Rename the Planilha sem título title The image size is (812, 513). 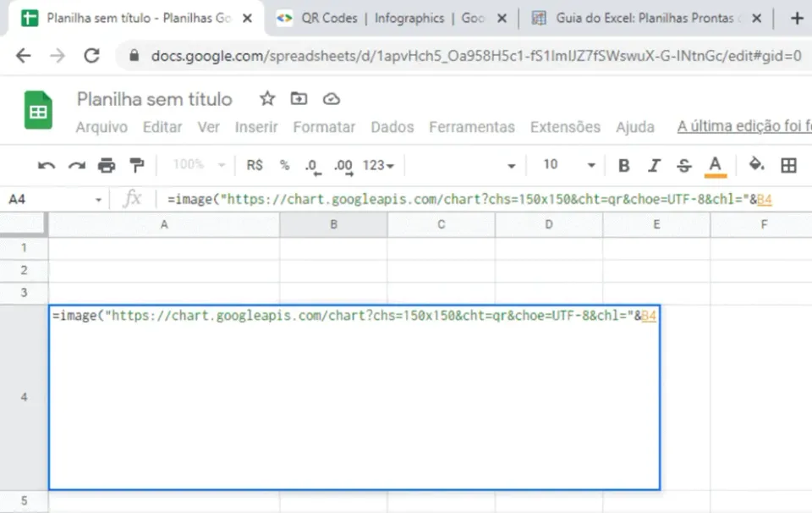[154, 98]
